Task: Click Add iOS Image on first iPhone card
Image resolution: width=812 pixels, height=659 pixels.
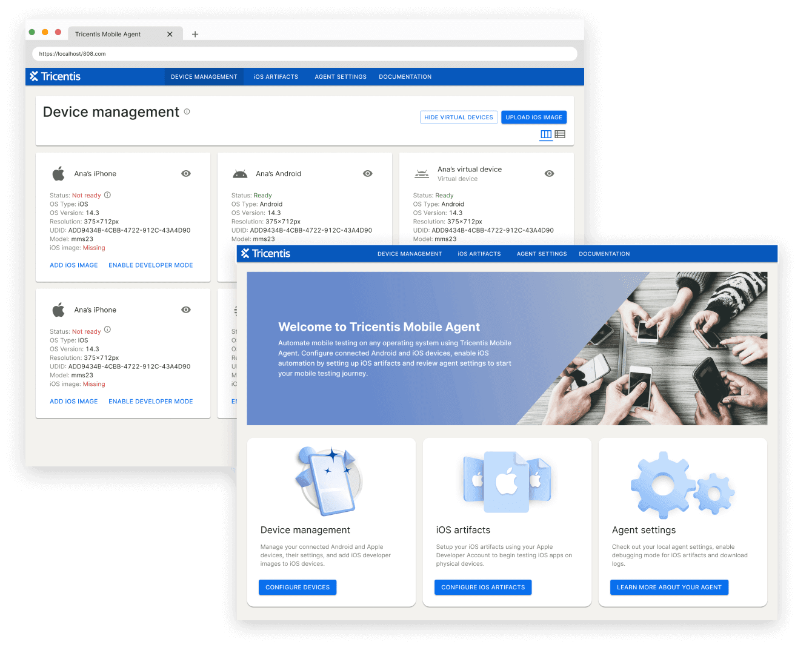Action: 74,265
